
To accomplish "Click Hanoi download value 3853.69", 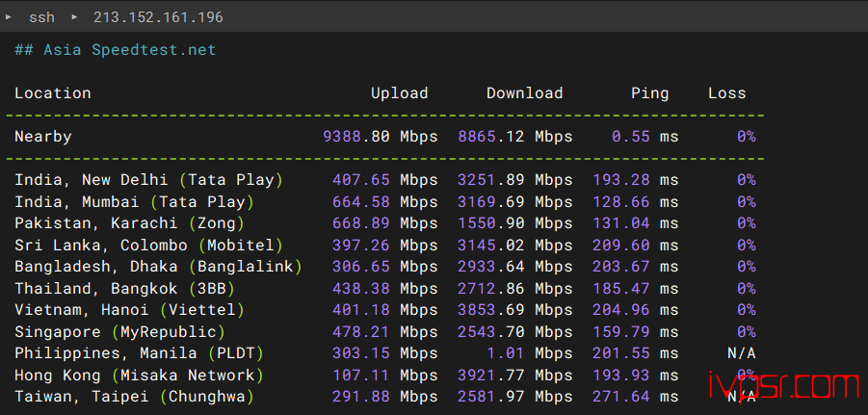I will (x=491, y=310).
